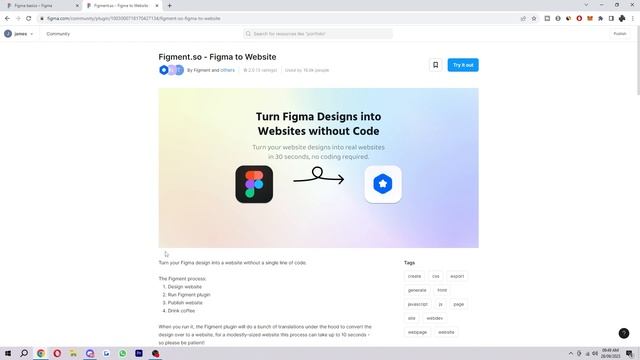Viewport: 640px width, 360px height.
Task: Open the Extensions puzzle-piece menu
Action: (x=600, y=18)
